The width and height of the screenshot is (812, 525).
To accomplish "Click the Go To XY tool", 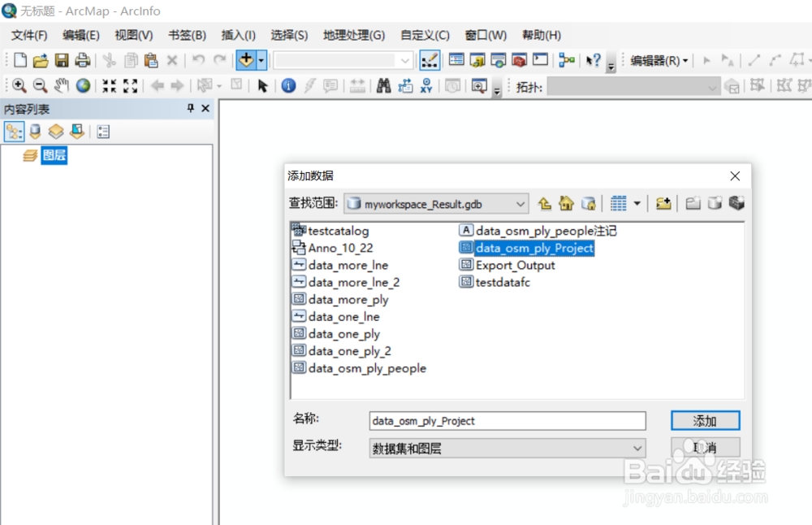I will click(x=425, y=85).
